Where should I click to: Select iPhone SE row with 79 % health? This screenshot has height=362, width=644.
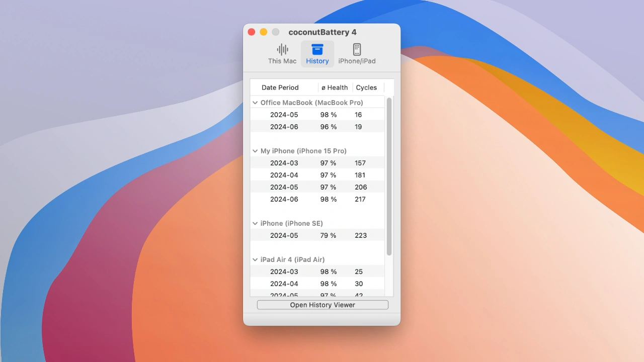coord(317,235)
